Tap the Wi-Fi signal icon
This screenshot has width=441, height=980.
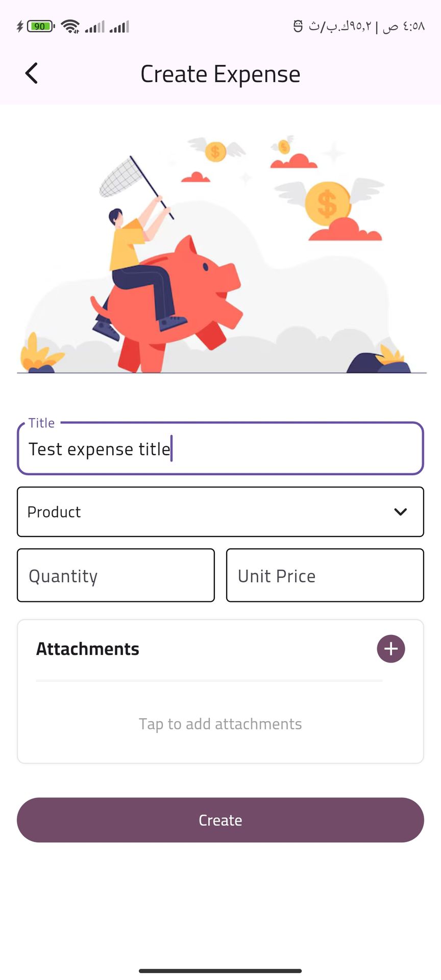70,26
